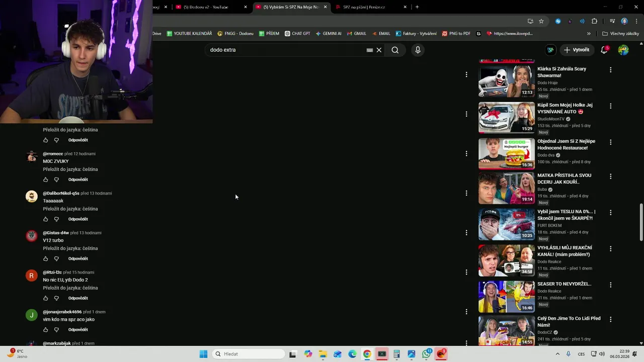Open the YouTube account avatar menu
Screen dimensions: 644x362
pos(623,50)
